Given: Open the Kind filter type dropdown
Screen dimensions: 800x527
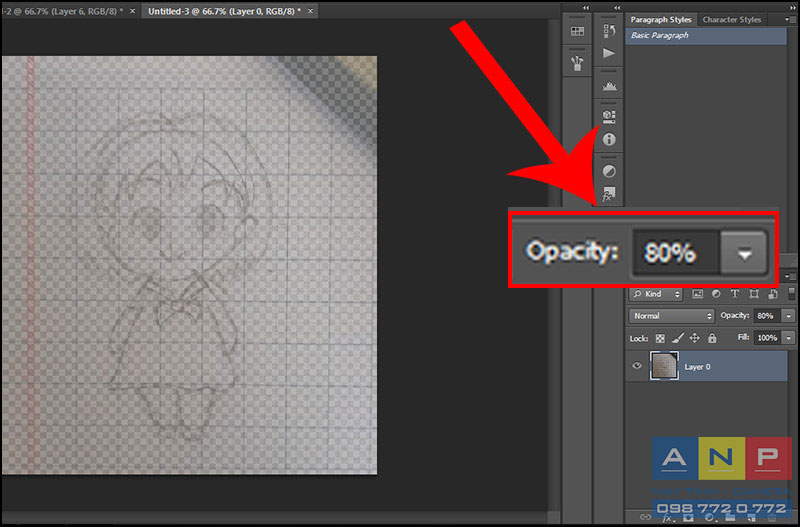Looking at the screenshot, I should (x=656, y=294).
